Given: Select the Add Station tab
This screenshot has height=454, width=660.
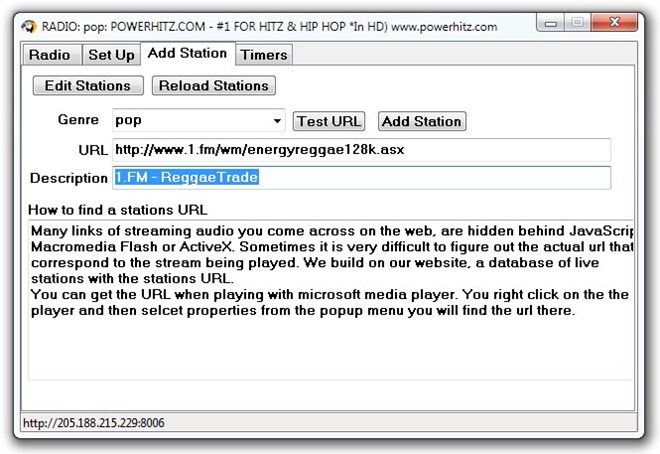Looking at the screenshot, I should coord(187,53).
